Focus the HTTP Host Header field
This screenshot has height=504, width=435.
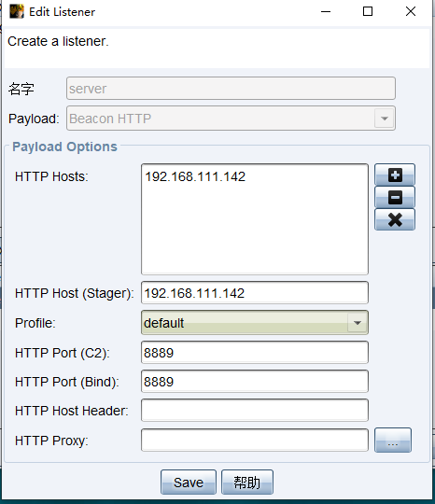255,411
